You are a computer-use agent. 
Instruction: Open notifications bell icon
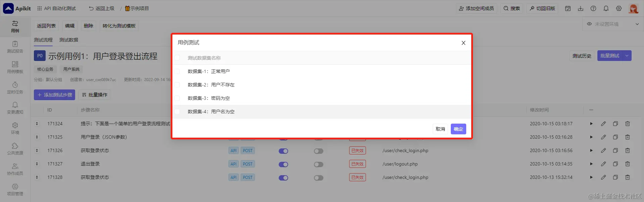point(606,8)
